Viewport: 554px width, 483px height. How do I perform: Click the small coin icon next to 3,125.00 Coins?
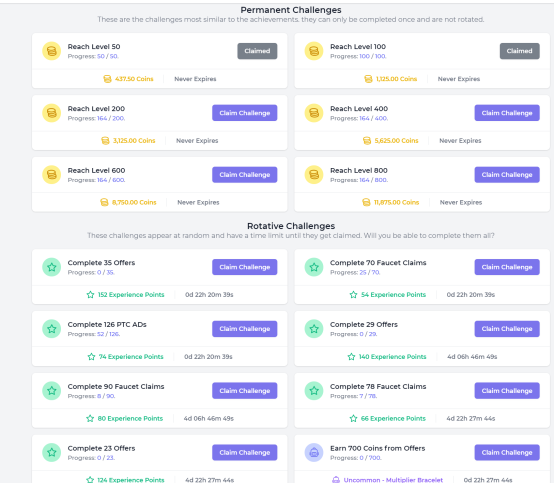(x=105, y=141)
